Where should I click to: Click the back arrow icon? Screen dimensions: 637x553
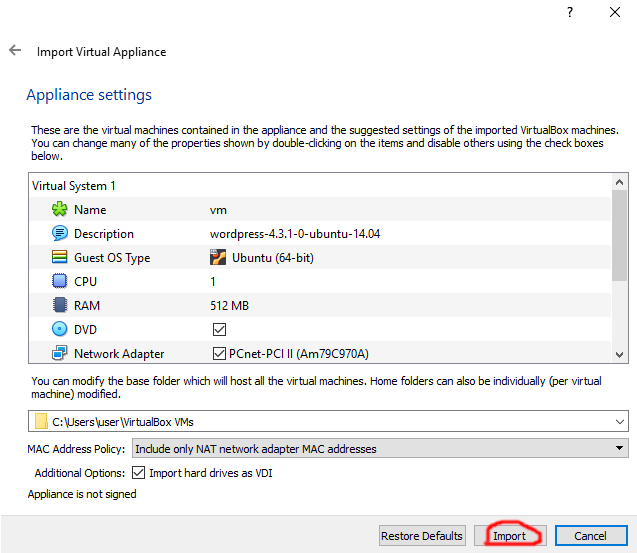(15, 50)
